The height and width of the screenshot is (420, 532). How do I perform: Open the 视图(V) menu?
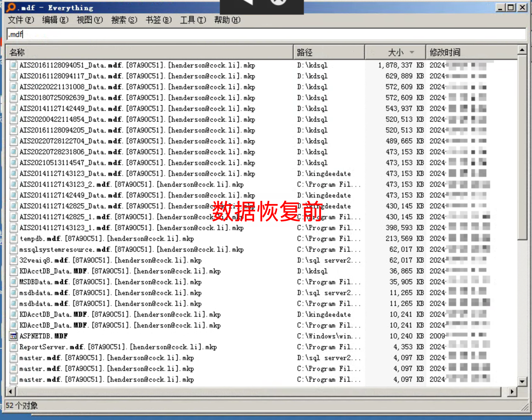pyautogui.click(x=90, y=20)
